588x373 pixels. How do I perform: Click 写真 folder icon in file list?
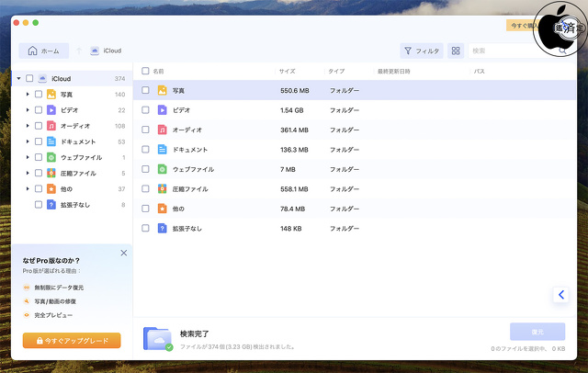[x=162, y=90]
